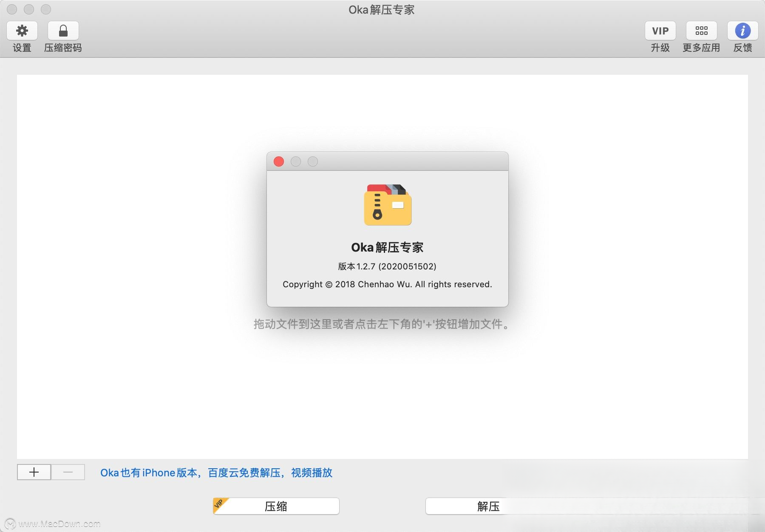Click the feedback info icon
This screenshot has width=765, height=532.
point(742,31)
